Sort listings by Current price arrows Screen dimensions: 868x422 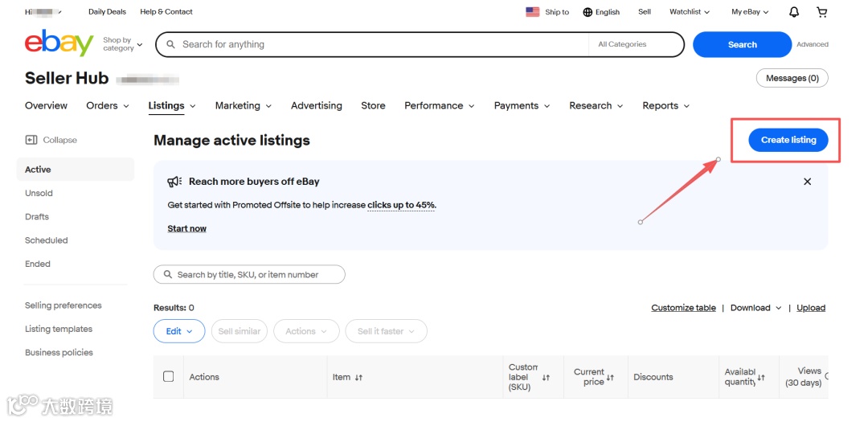[x=610, y=377]
